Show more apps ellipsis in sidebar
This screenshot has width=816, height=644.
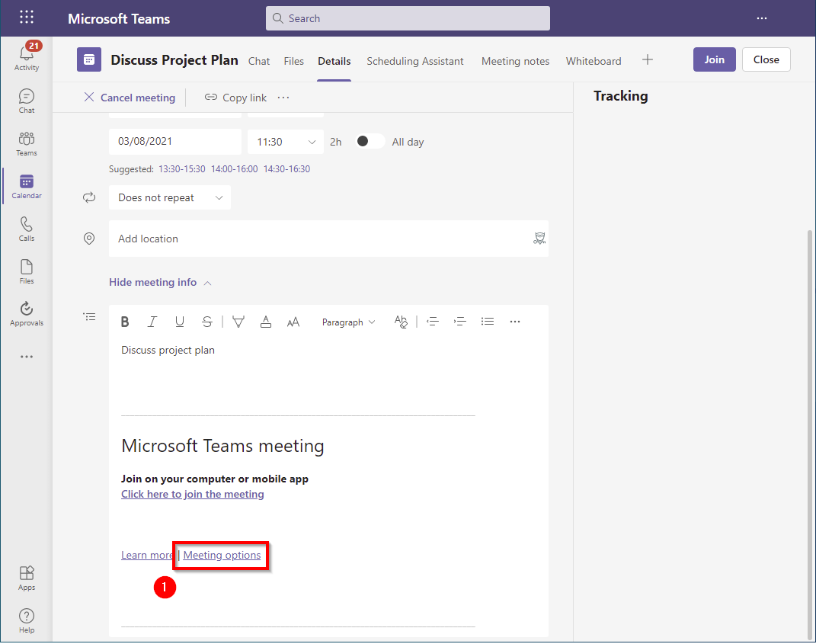[x=27, y=357]
